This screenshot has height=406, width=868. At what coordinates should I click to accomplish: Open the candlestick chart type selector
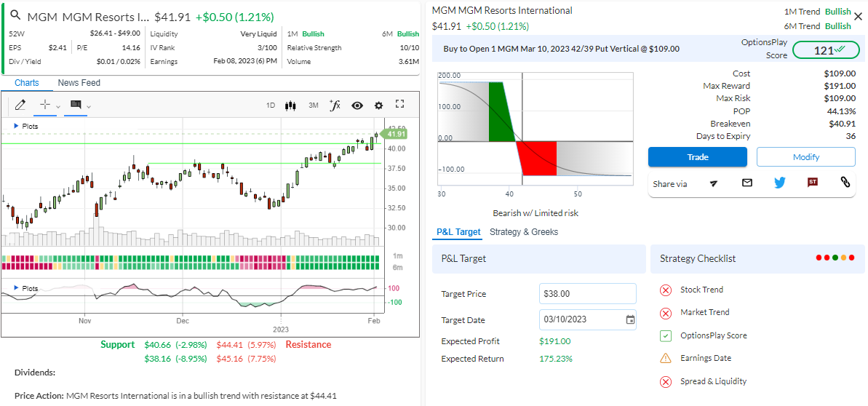[290, 106]
